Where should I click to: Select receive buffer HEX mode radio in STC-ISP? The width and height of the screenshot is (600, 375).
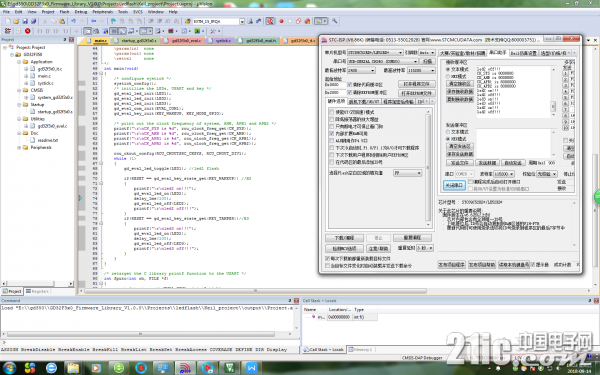pyautogui.click(x=448, y=77)
